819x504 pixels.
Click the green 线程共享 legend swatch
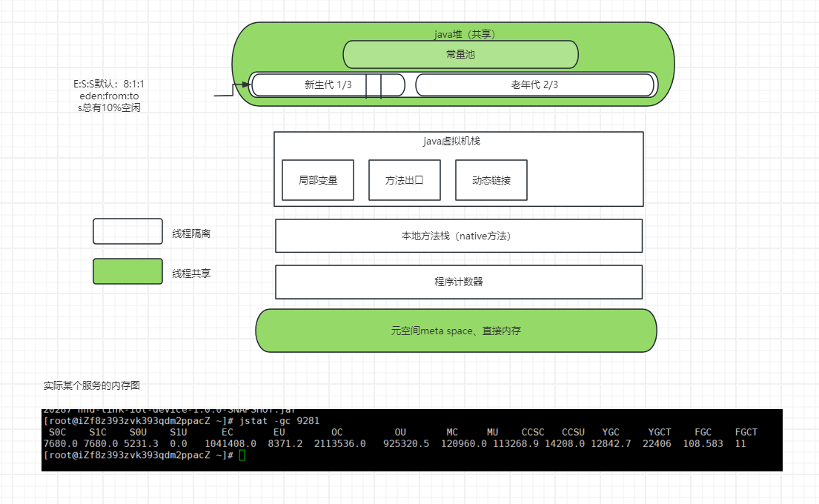127,271
